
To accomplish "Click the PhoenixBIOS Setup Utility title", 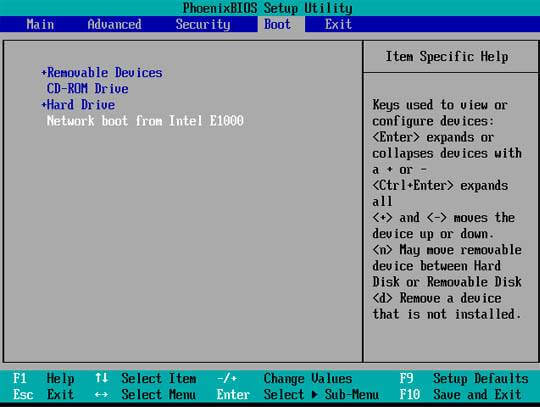I will (x=268, y=8).
